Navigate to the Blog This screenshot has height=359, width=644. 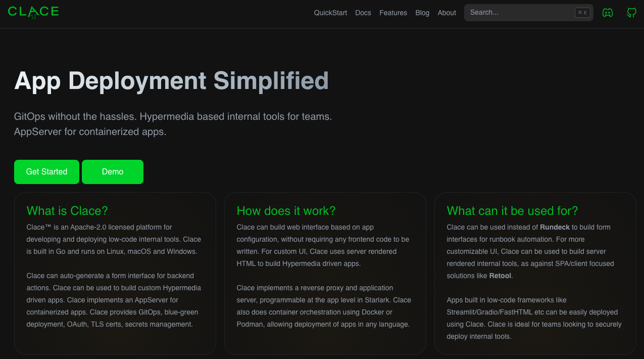pos(422,13)
